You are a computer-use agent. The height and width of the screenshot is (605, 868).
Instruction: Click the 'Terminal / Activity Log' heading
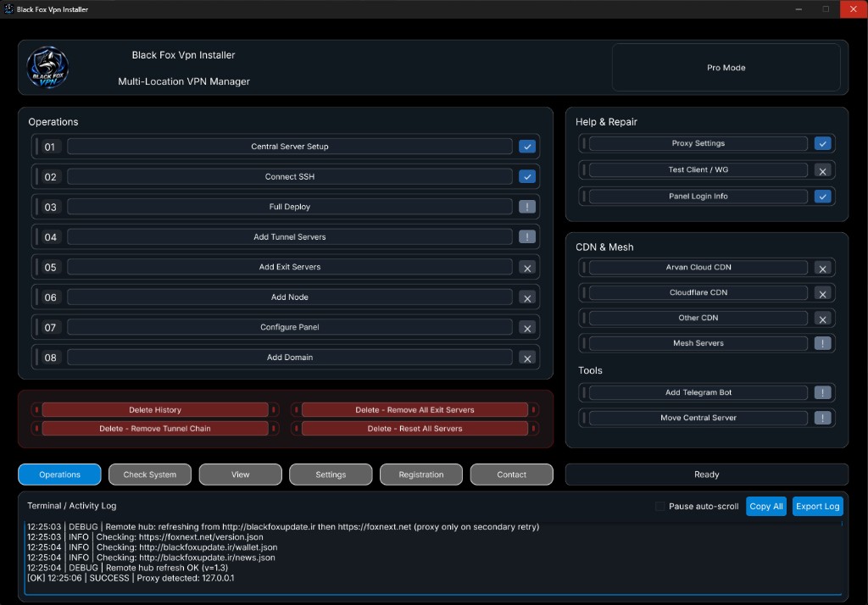pyautogui.click(x=72, y=506)
